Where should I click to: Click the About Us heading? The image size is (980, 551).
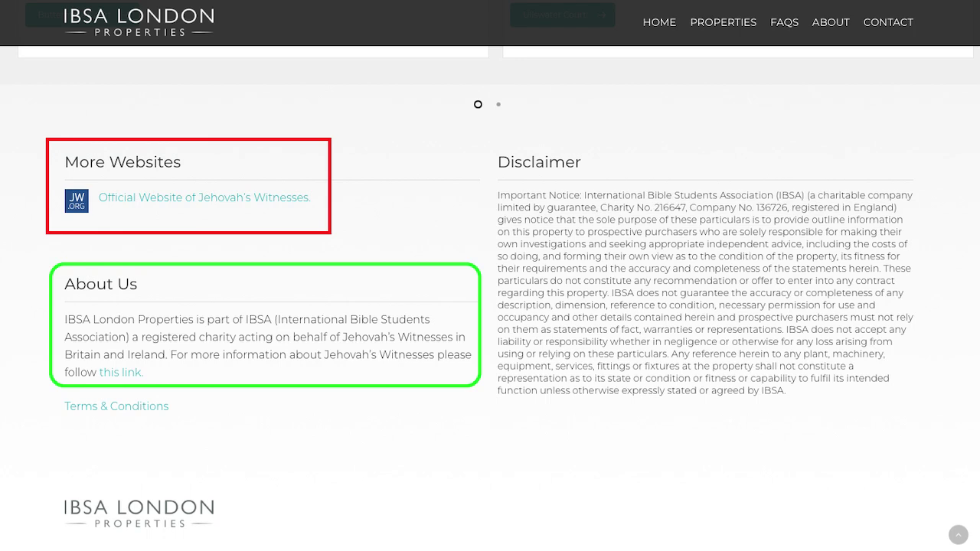pos(101,284)
